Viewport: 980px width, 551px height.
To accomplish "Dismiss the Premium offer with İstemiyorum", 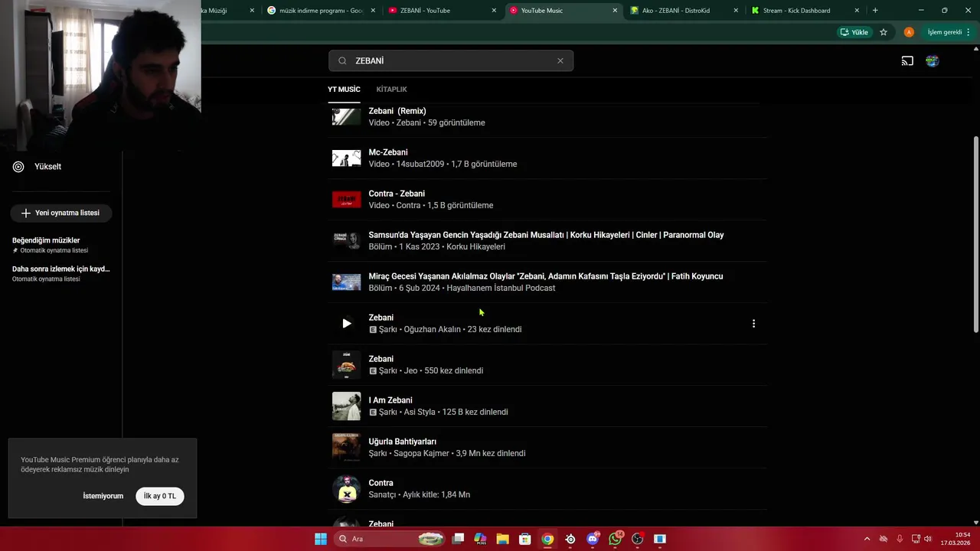I will 103,496.
